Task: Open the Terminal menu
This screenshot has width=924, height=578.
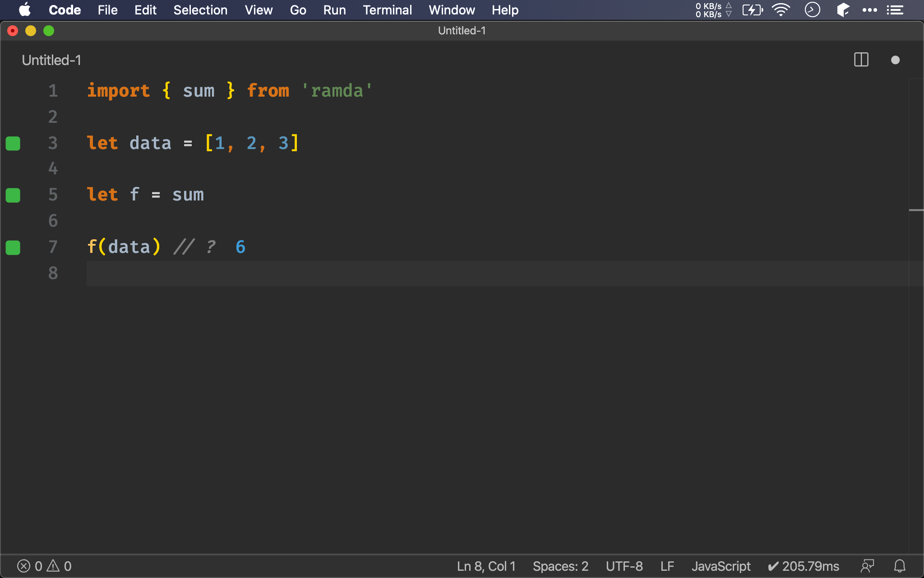Action: 387,10
